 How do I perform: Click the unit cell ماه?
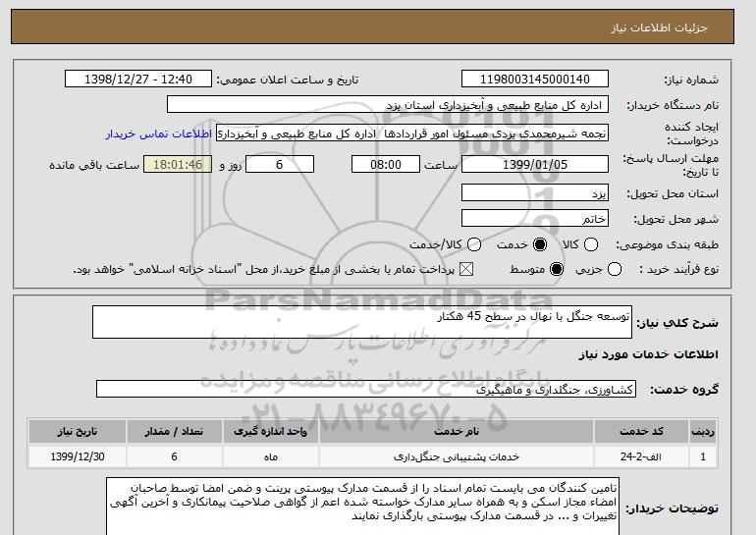pos(270,456)
